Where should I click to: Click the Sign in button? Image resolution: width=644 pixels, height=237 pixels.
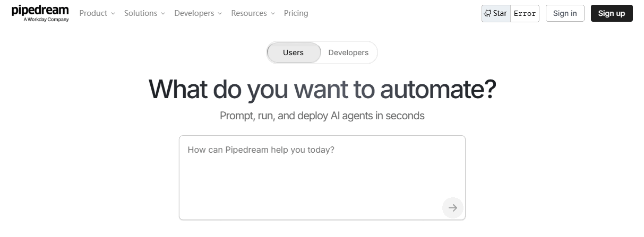click(565, 13)
